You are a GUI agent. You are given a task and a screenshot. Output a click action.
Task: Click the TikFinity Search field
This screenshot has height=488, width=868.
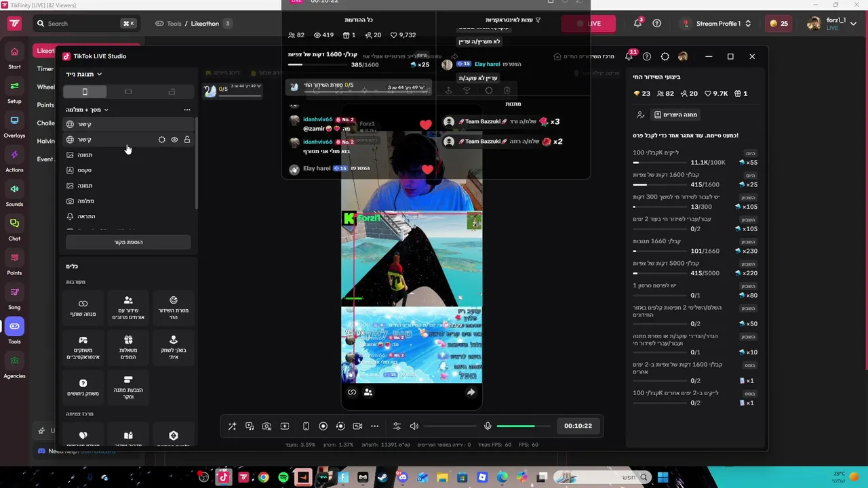pyautogui.click(x=85, y=23)
